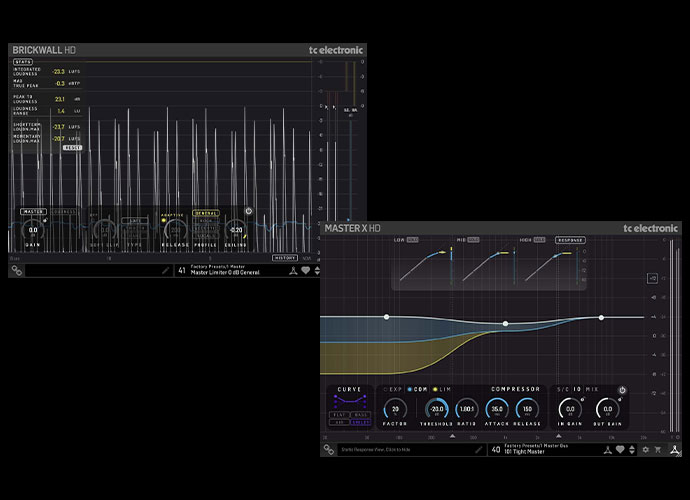Image resolution: width=690 pixels, height=500 pixels.
Task: Select the BASS curve preset
Action: [360, 415]
